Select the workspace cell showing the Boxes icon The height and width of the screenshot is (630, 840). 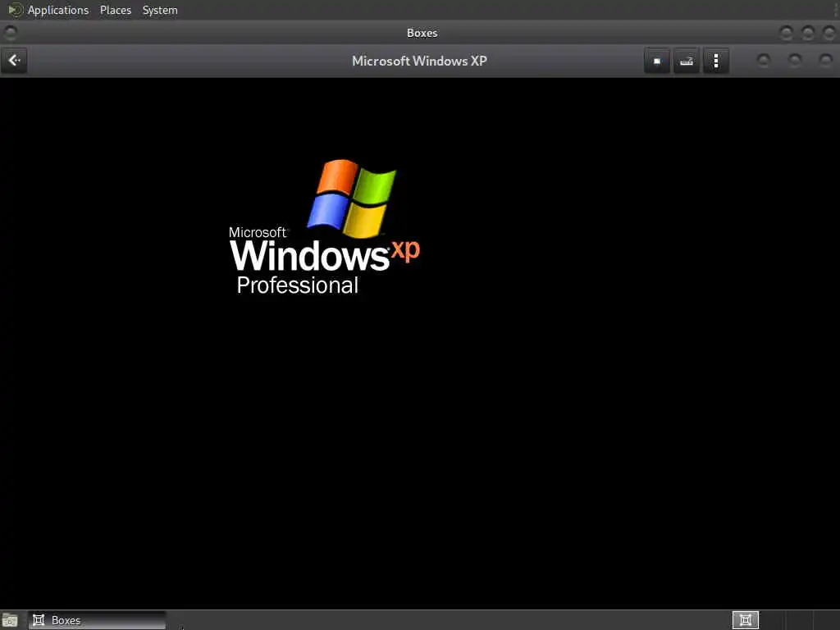[x=745, y=620]
